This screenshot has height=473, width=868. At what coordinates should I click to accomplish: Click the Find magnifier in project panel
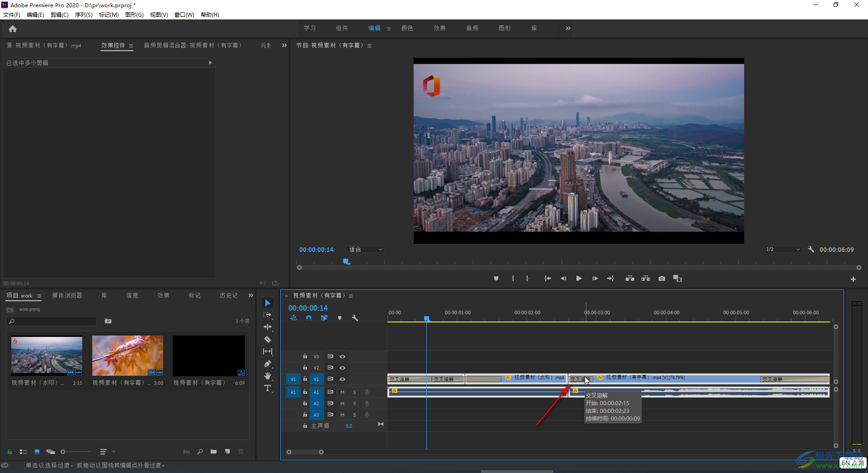tap(200, 451)
